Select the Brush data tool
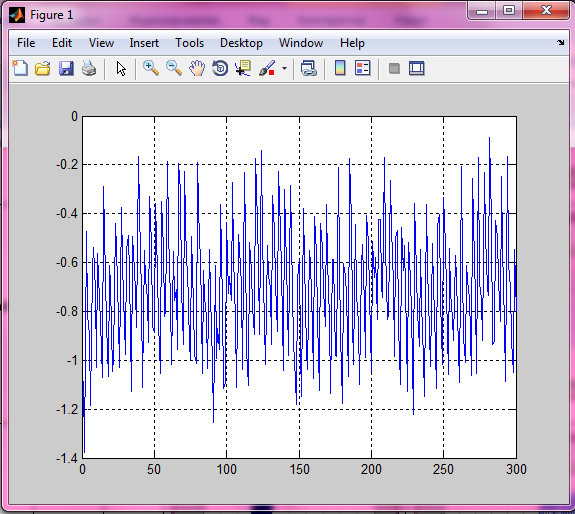 click(x=267, y=68)
